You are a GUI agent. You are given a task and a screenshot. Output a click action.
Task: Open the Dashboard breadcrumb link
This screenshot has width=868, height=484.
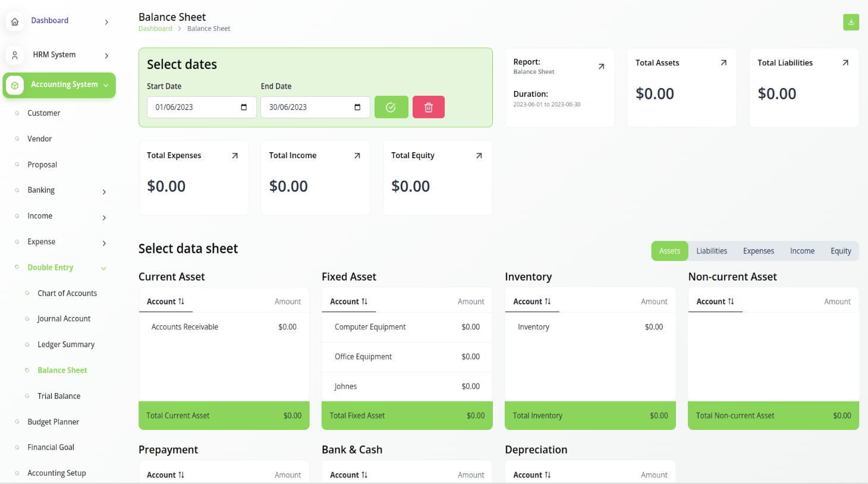coord(155,29)
